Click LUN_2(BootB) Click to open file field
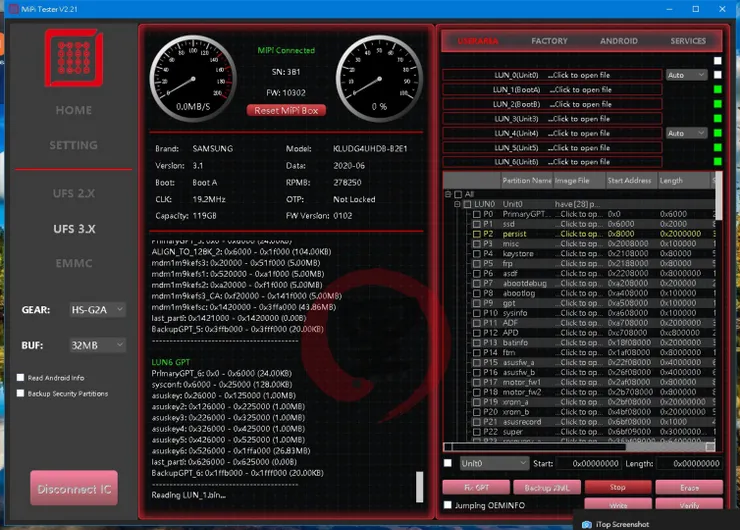This screenshot has height=530, width=740. pyautogui.click(x=552, y=104)
